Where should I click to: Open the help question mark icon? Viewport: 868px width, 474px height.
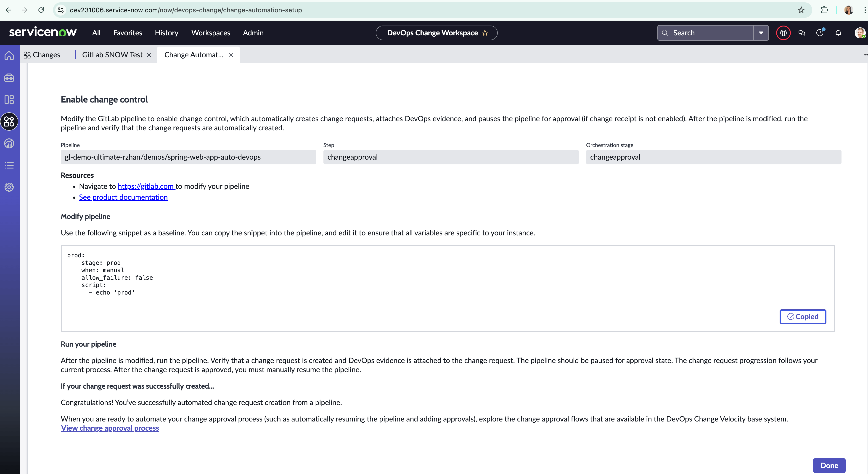tap(820, 33)
